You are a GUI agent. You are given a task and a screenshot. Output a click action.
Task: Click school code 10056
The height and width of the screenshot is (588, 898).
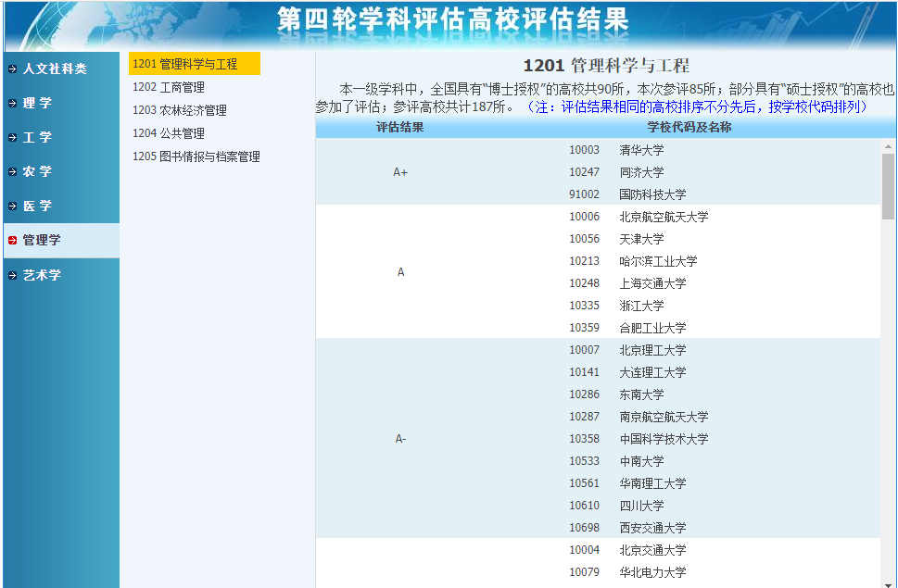click(x=584, y=239)
